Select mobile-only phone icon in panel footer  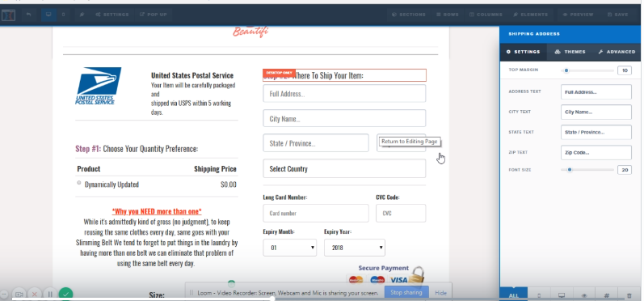539,295
